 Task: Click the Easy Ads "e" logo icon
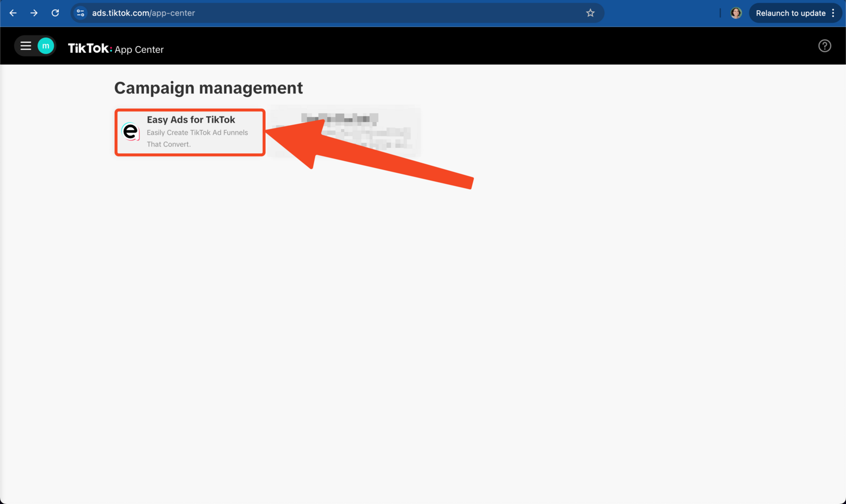pos(130,132)
